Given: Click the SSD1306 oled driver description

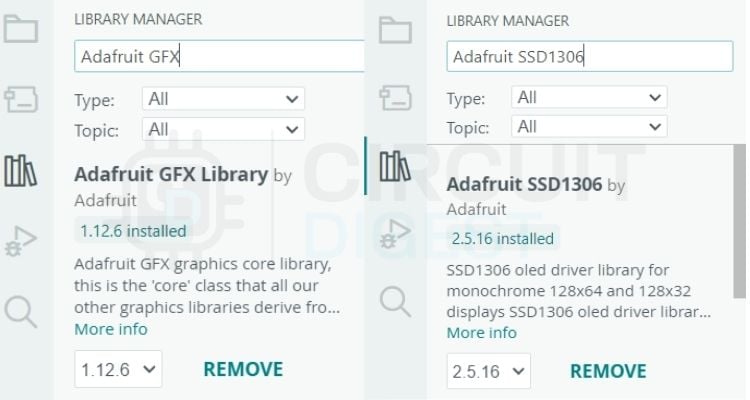Looking at the screenshot, I should click(x=579, y=291).
